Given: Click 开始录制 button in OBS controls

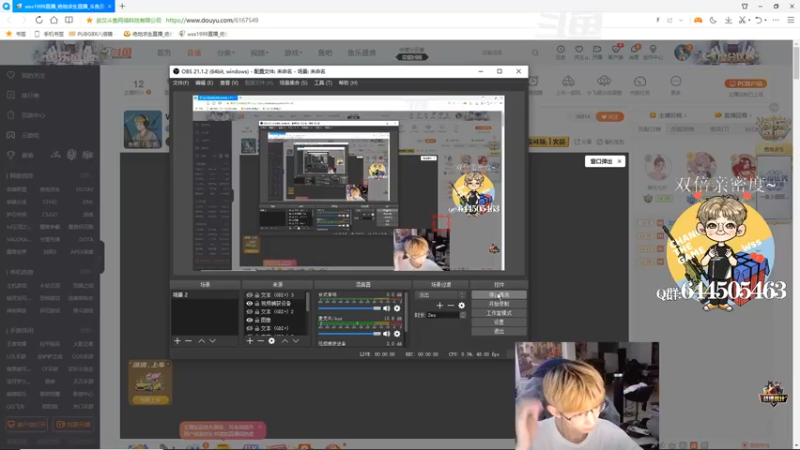Looking at the screenshot, I should 499,304.
